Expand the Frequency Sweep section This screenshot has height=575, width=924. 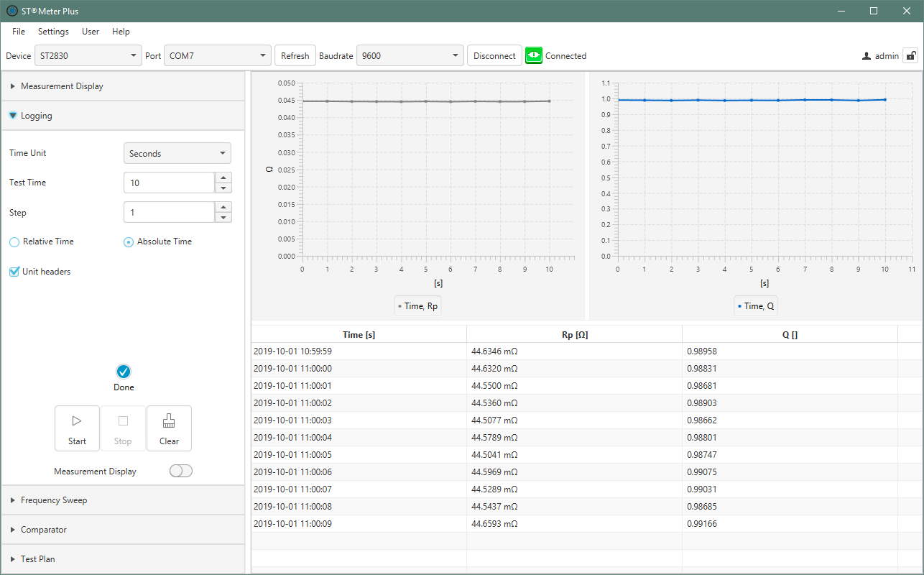pos(54,500)
